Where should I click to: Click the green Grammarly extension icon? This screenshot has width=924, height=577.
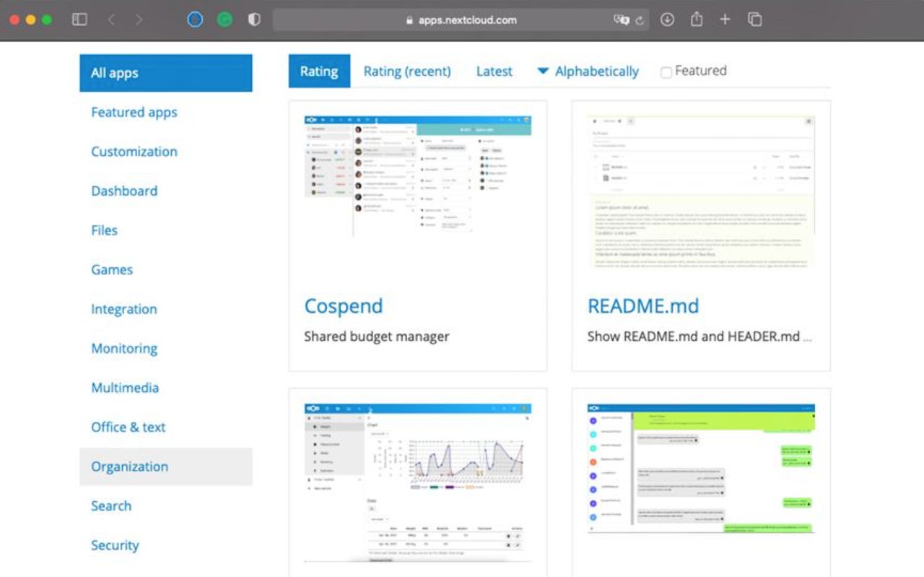pos(225,20)
